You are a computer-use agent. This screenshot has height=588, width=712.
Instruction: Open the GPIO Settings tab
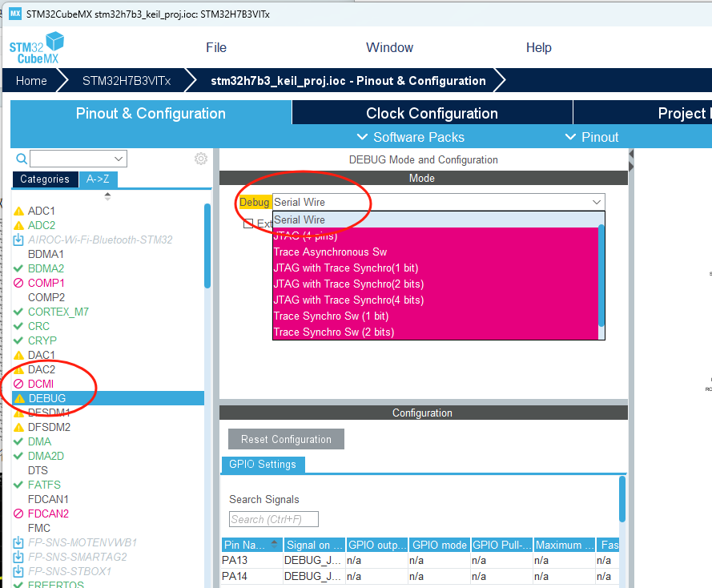click(x=263, y=464)
